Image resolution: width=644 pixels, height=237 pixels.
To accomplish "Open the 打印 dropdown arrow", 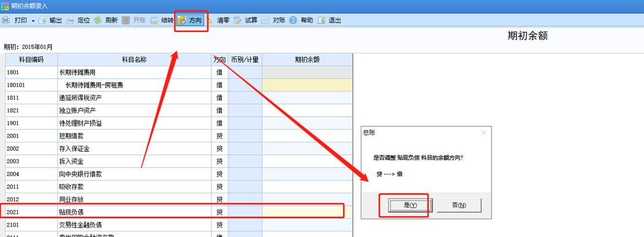I will [33, 21].
